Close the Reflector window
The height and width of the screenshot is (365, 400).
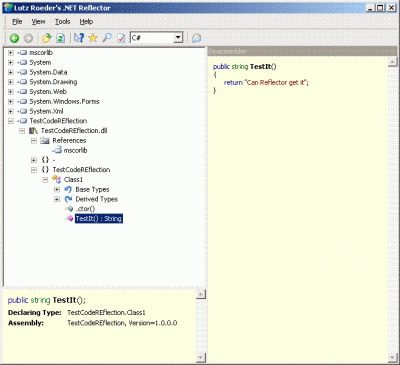391,8
